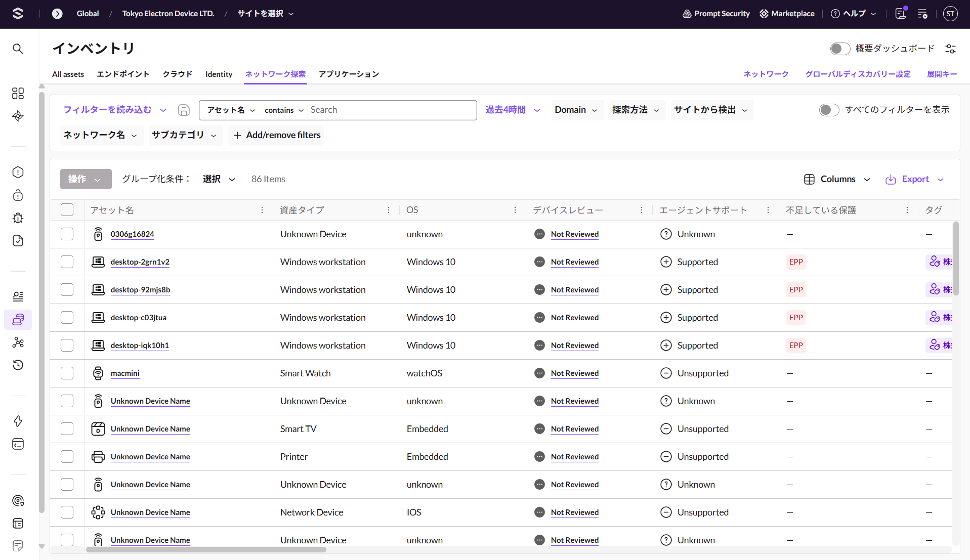Open the macmini asset link

125,373
